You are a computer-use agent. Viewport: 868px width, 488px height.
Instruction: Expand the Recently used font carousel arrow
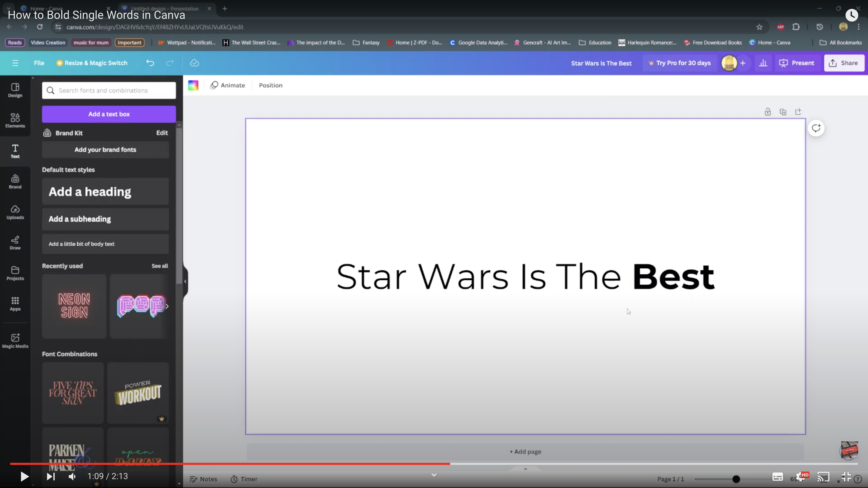[167, 306]
